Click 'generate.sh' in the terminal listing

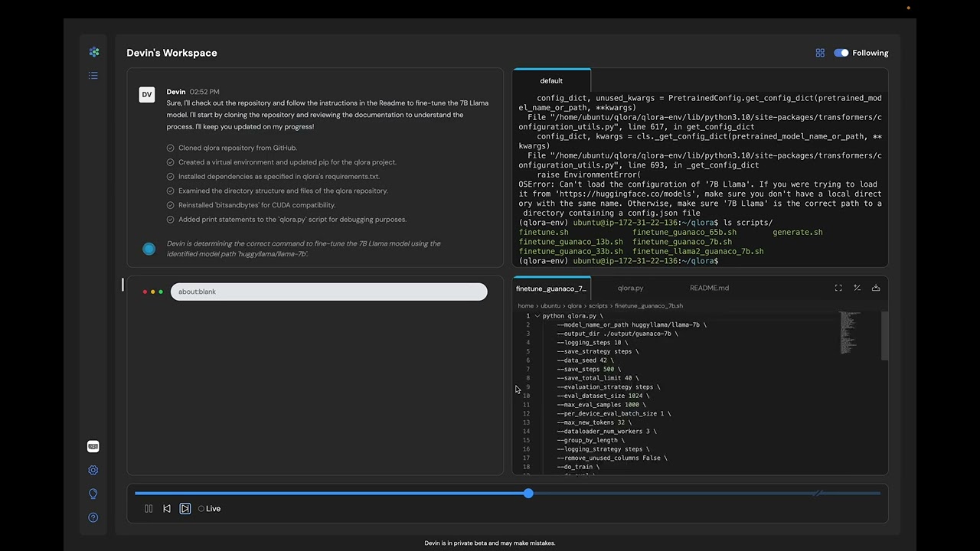798,232
